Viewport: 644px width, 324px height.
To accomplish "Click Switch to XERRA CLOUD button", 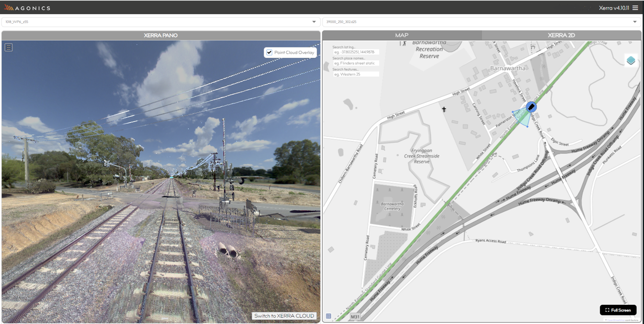I will (284, 316).
